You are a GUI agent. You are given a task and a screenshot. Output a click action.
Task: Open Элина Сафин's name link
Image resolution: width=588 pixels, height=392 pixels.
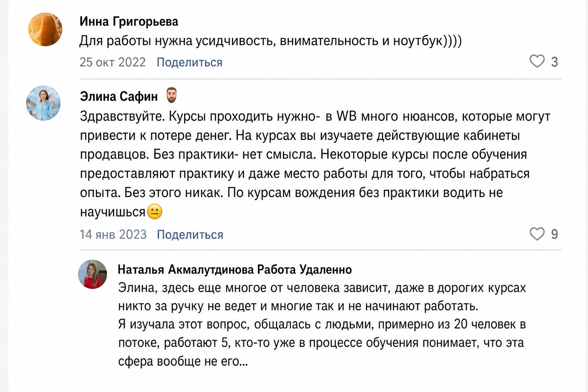click(x=119, y=96)
